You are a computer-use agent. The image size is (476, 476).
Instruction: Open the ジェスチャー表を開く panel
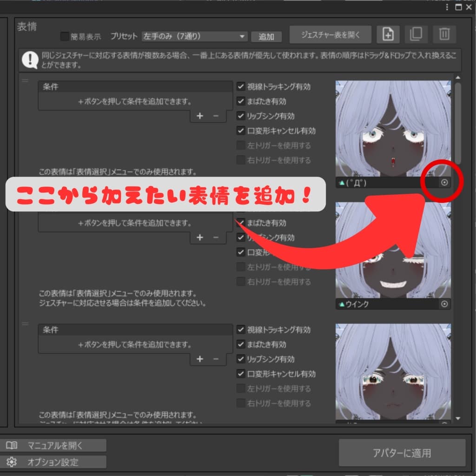331,34
